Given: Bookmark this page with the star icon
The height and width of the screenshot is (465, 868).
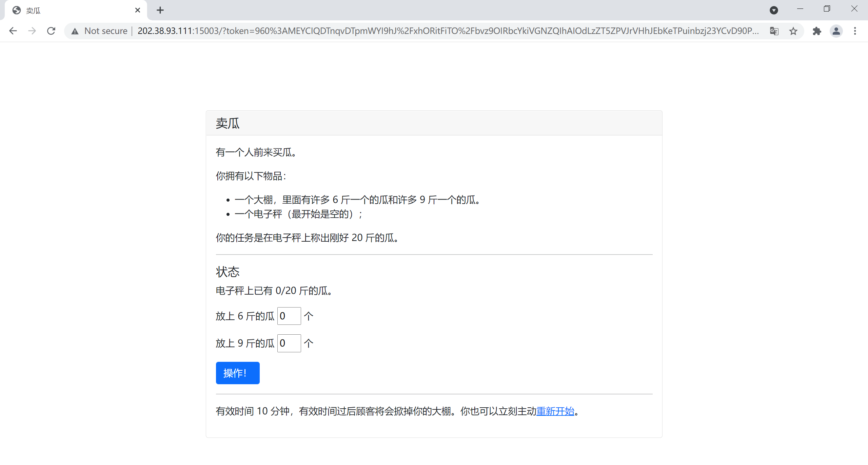Looking at the screenshot, I should click(x=793, y=31).
